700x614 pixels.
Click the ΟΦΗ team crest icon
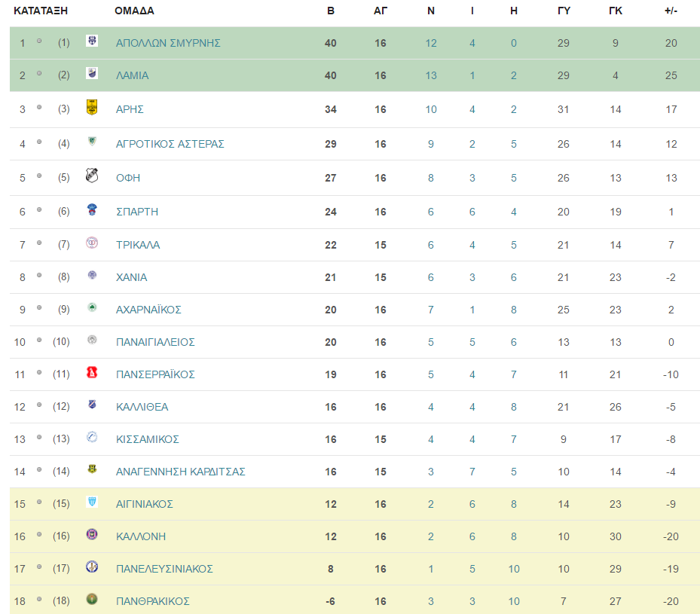[92, 176]
